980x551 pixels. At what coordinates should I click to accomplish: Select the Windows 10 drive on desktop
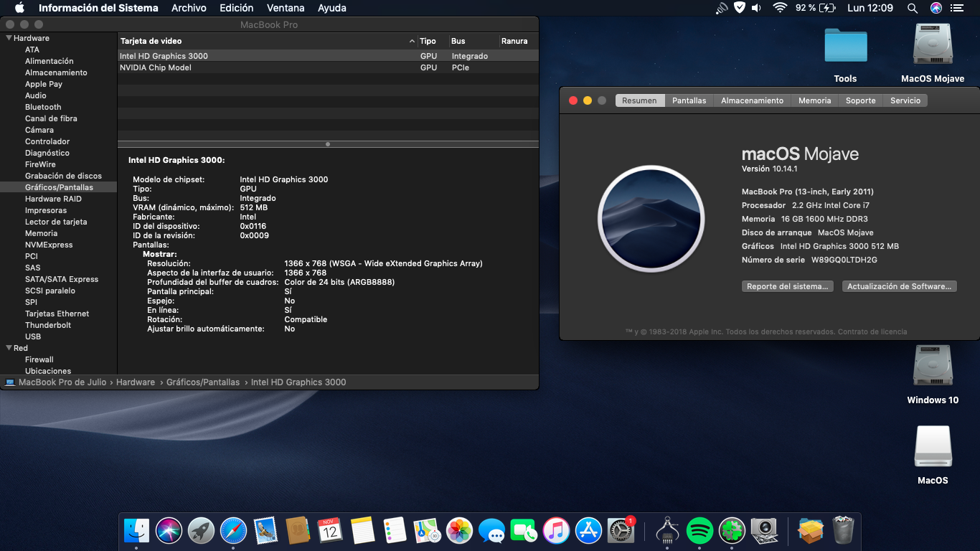(933, 367)
